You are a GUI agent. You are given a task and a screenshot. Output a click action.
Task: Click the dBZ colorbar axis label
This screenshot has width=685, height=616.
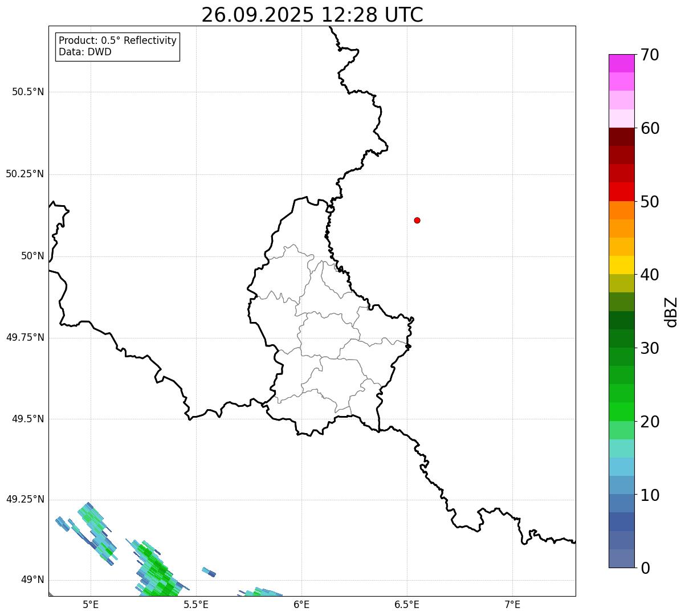click(671, 311)
